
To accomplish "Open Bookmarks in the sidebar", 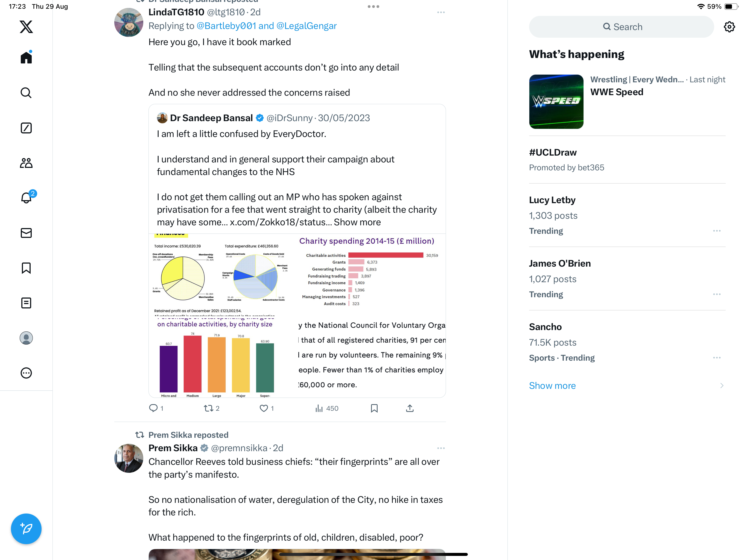I will 26,268.
